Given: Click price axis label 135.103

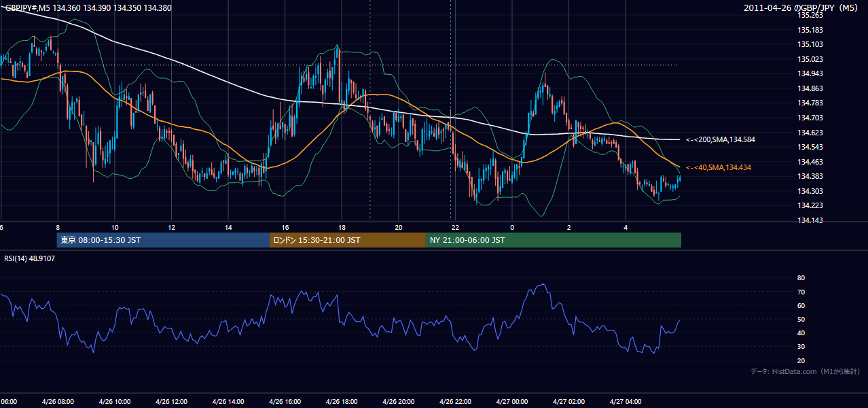Looking at the screenshot, I should (x=810, y=44).
